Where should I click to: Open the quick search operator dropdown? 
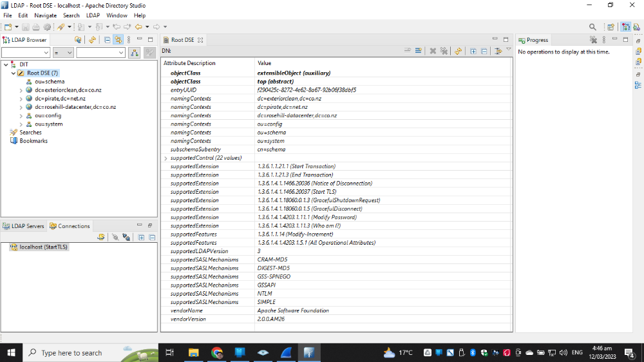coord(63,53)
